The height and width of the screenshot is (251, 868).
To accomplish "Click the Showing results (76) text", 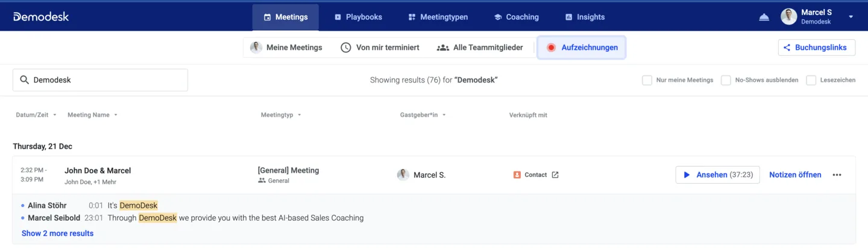I will pyautogui.click(x=434, y=79).
